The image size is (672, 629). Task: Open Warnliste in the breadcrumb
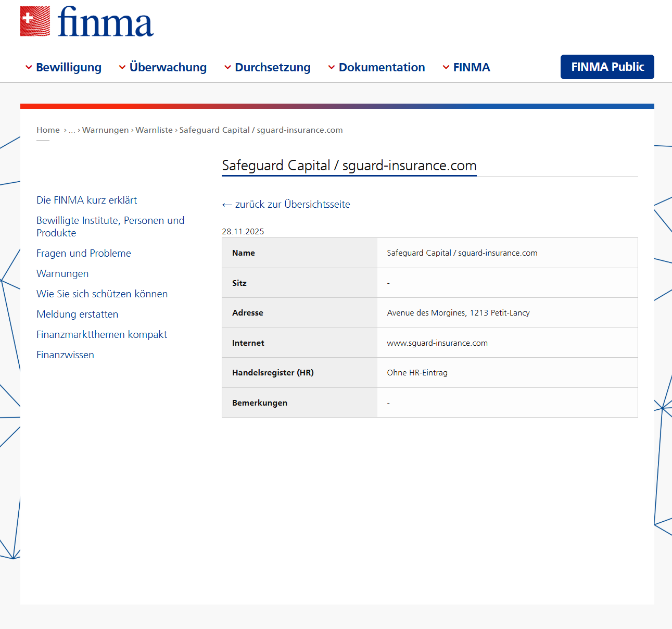[x=154, y=130]
